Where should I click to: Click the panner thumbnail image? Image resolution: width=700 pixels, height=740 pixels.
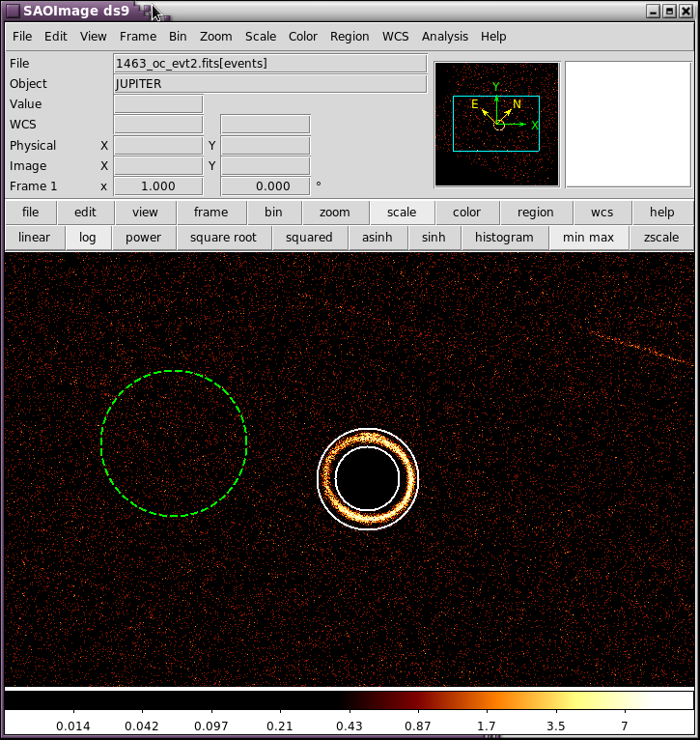click(x=496, y=124)
